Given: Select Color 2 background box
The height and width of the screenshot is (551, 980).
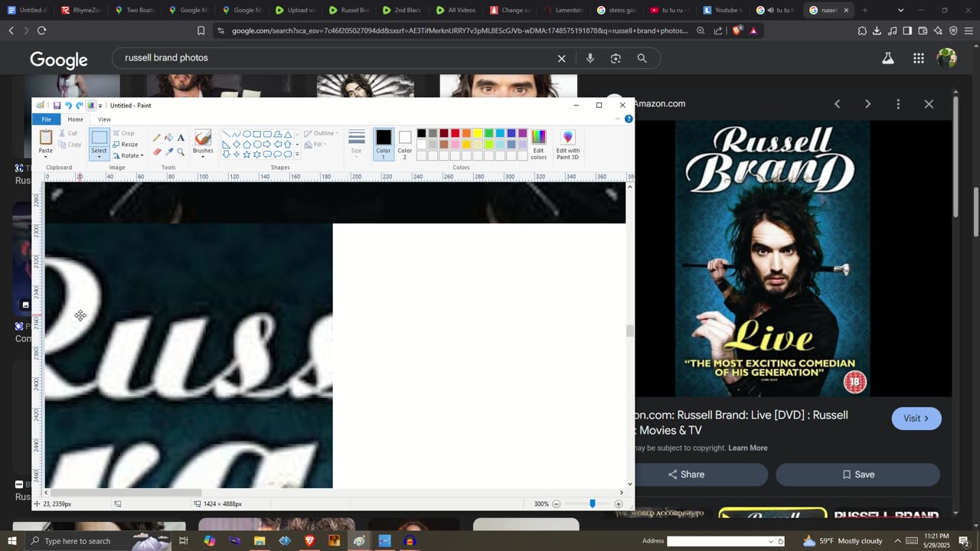Looking at the screenshot, I should (405, 144).
